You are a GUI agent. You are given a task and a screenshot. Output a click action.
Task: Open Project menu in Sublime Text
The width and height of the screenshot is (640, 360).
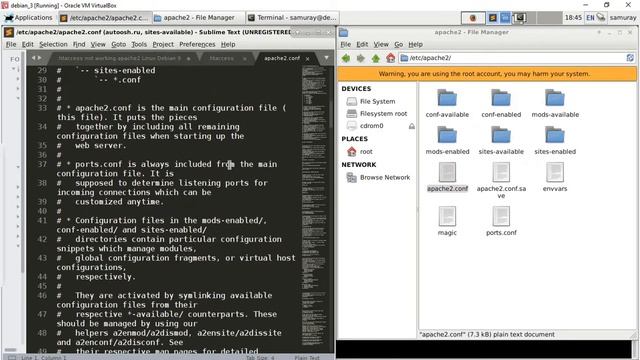[163, 44]
